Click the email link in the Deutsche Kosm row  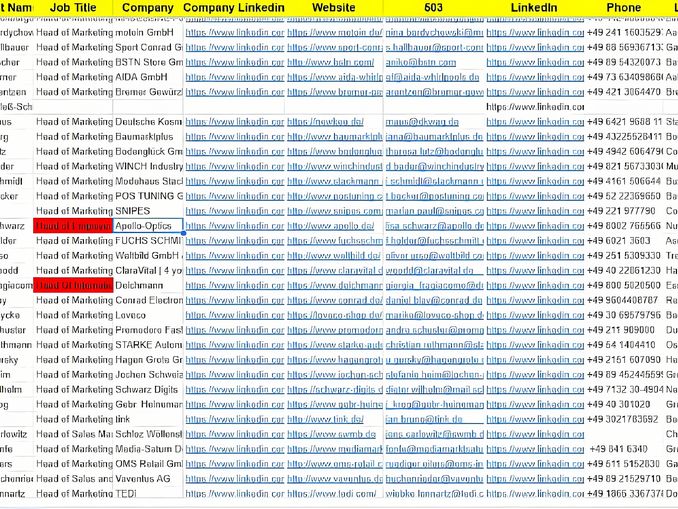coord(422,122)
